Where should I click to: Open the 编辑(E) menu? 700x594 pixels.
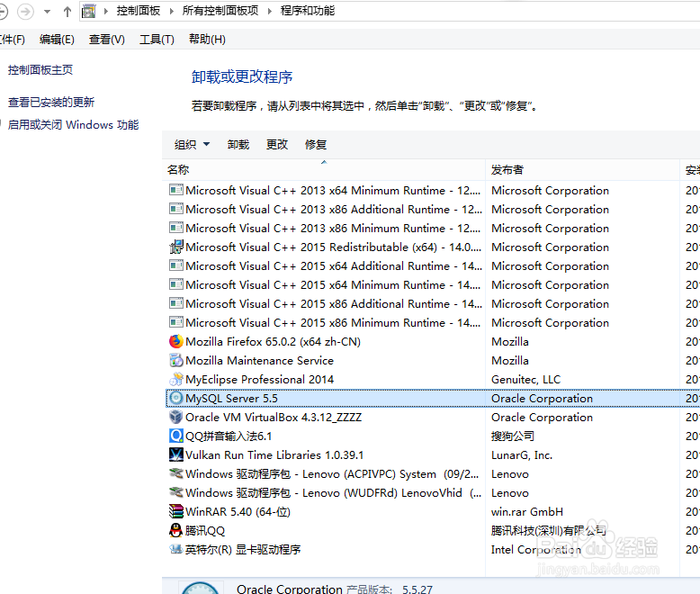57,40
